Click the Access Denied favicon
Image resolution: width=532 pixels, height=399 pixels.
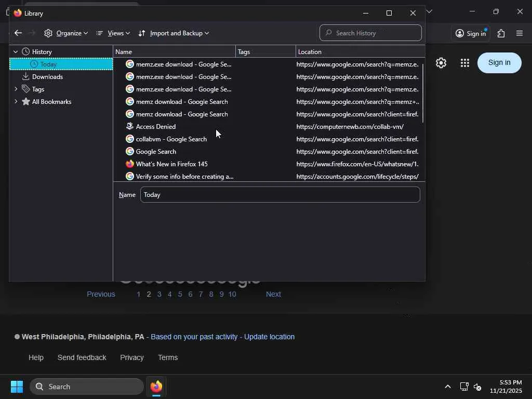tap(129, 126)
